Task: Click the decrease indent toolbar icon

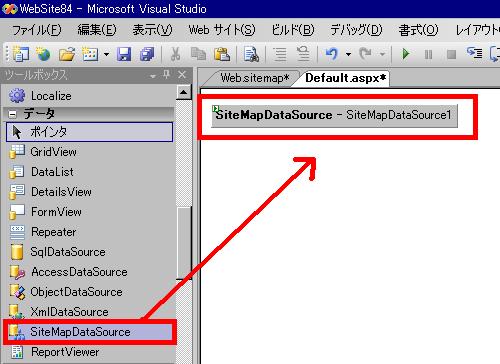Action: click(303, 54)
